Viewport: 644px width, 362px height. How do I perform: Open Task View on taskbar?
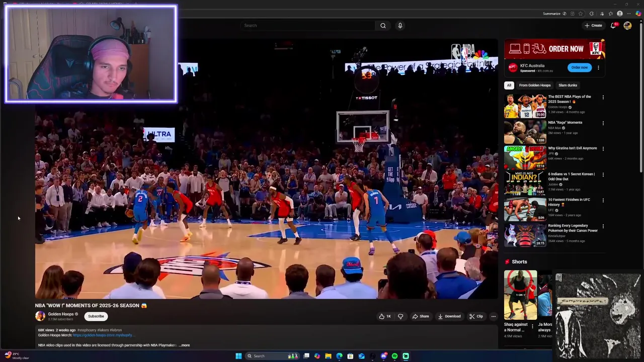[306, 356]
